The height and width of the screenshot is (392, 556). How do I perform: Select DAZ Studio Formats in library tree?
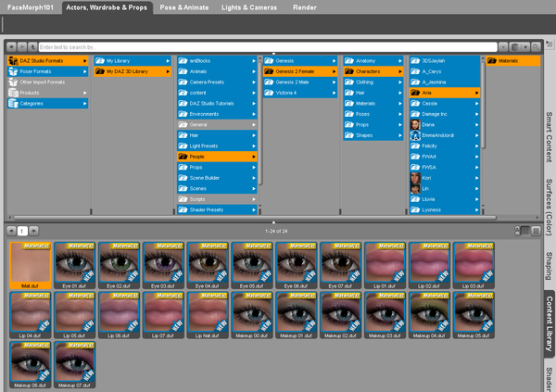coord(48,60)
